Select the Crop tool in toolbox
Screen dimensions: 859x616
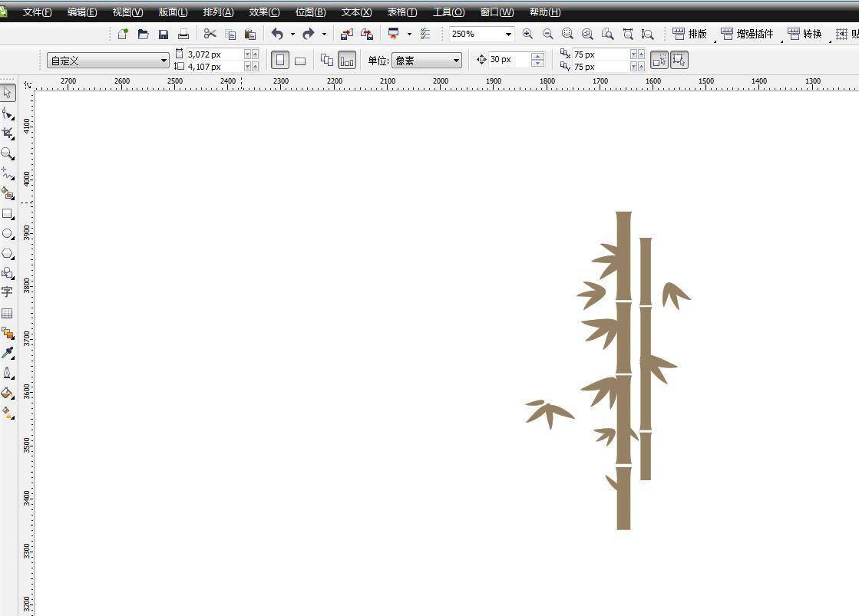pos(8,133)
